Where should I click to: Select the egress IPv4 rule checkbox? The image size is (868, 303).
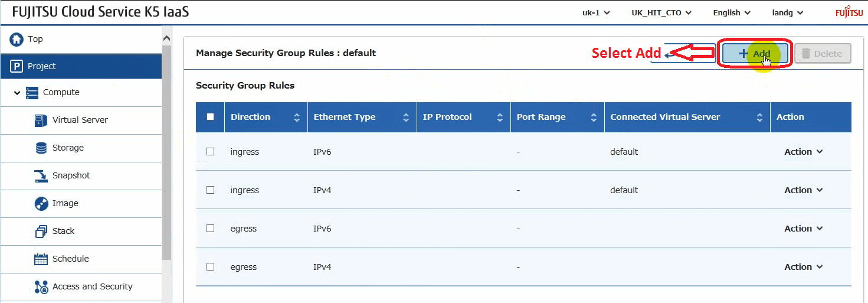click(x=210, y=267)
